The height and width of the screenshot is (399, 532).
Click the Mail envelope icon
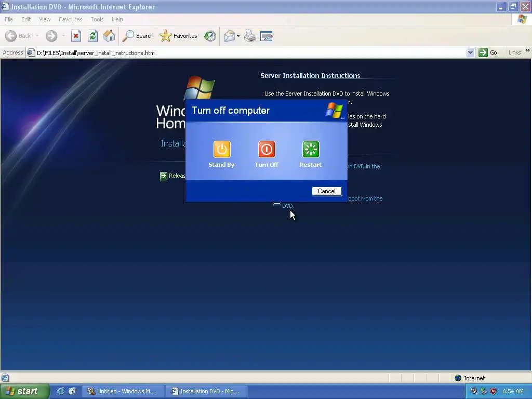(x=230, y=36)
